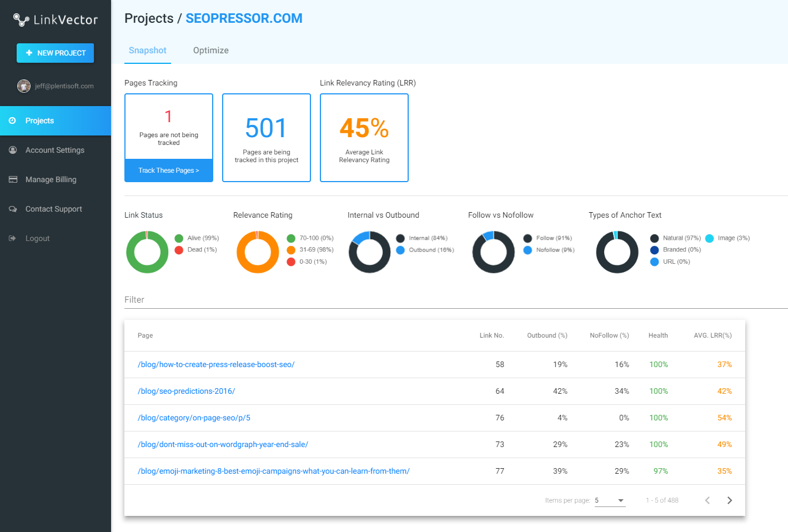Sort by AVG. LRR(%) column header
788x532 pixels.
712,335
